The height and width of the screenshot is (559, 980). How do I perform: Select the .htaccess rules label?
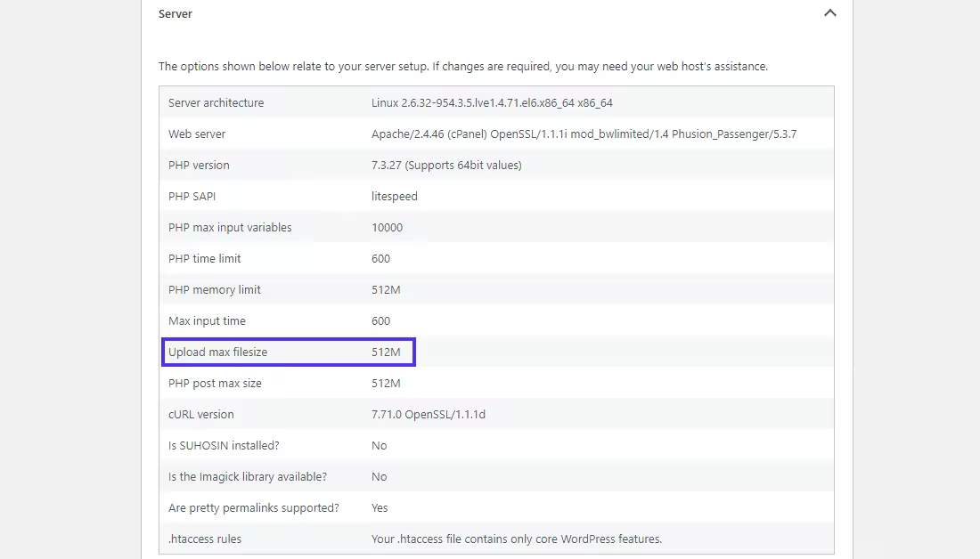(x=204, y=539)
